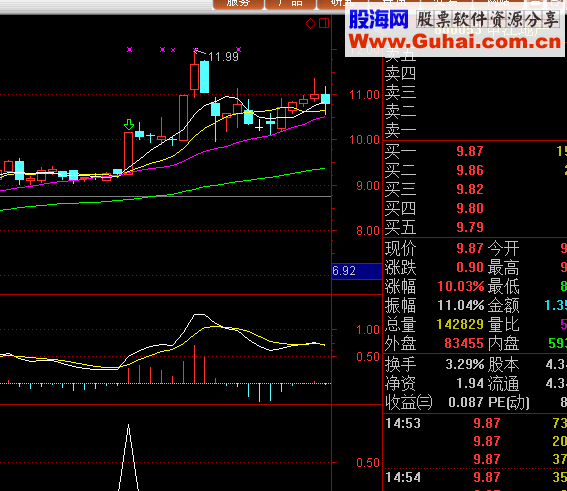
Task: Select the 卖三 order book row
Action: 474,93
